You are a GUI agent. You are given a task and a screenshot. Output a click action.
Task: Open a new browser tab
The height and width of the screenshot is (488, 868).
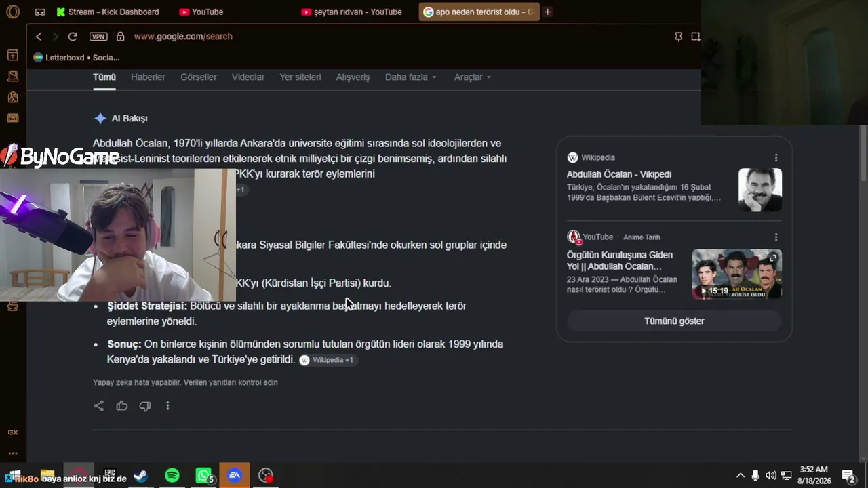(x=547, y=12)
